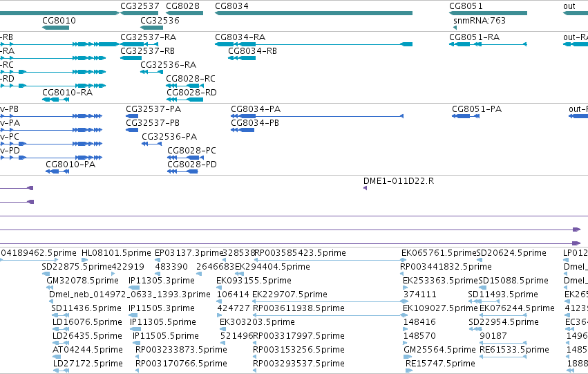588x374 pixels.
Task: Select the CG32537-RB transcript label
Action: 147,51
